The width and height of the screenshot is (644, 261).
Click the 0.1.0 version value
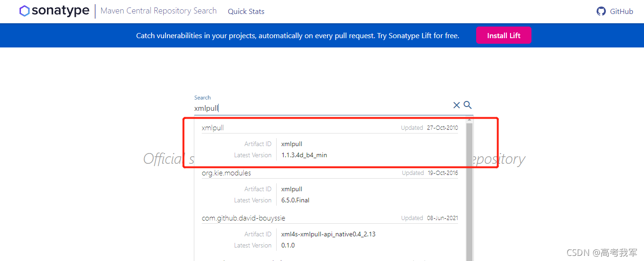288,245
